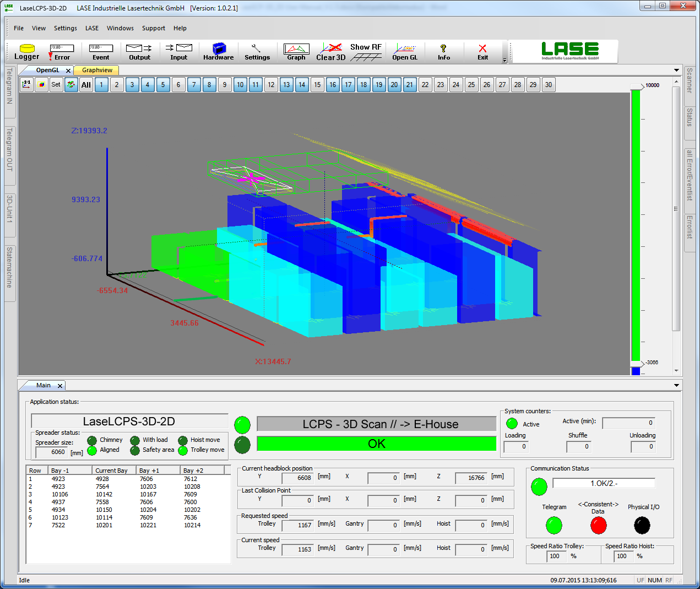The image size is (700, 589).
Task: Open the Logger tool
Action: [x=26, y=52]
